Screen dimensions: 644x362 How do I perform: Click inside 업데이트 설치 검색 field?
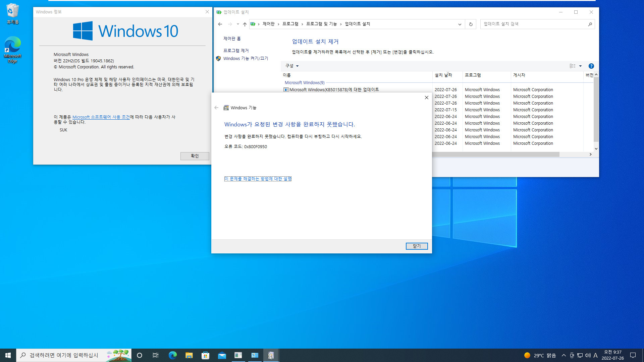click(x=533, y=24)
